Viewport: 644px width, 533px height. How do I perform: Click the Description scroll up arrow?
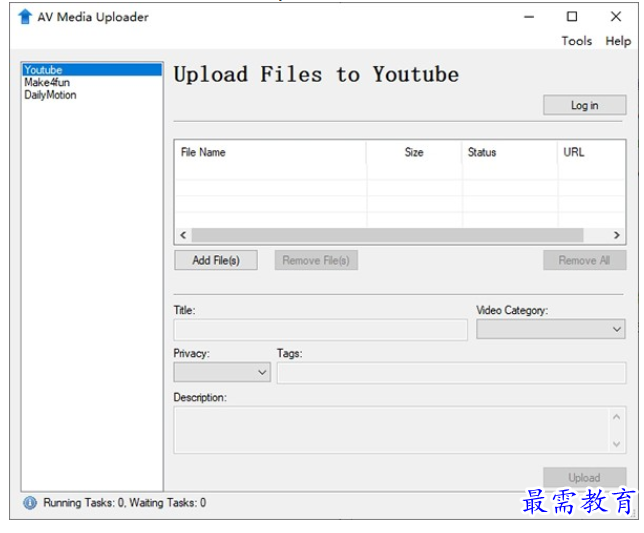point(616,417)
